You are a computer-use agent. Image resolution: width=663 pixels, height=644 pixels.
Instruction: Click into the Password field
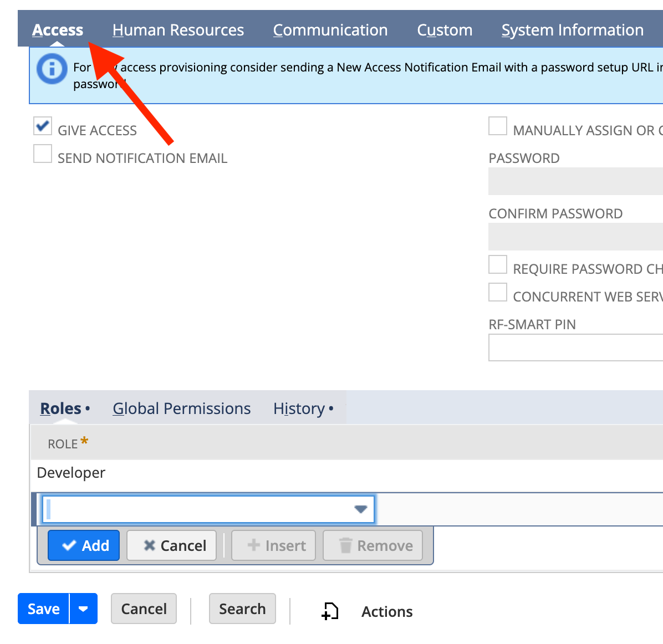(x=575, y=181)
